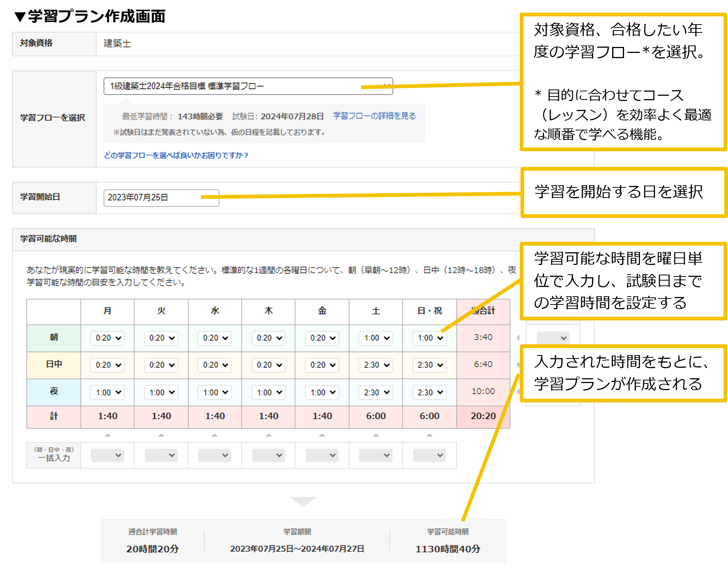This screenshot has width=728, height=569.
Task: Change Sunday-holiday daytime 2:30 dropdown
Action: coord(430,365)
